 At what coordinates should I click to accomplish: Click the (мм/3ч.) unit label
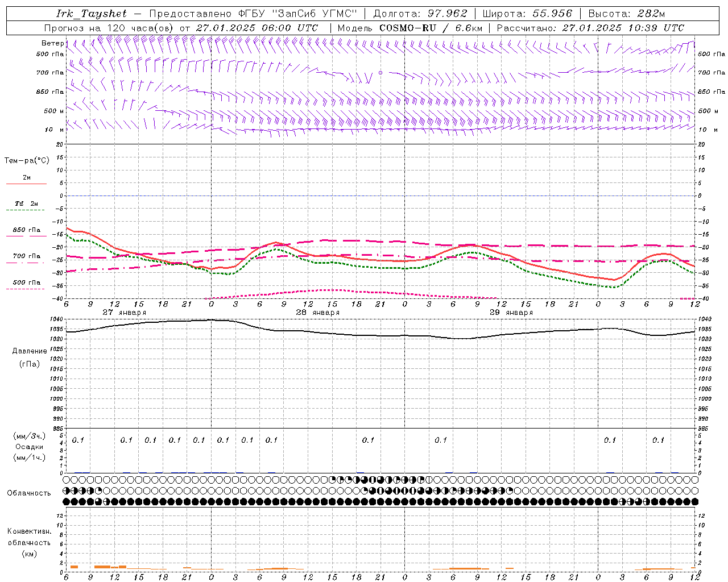tap(29, 436)
